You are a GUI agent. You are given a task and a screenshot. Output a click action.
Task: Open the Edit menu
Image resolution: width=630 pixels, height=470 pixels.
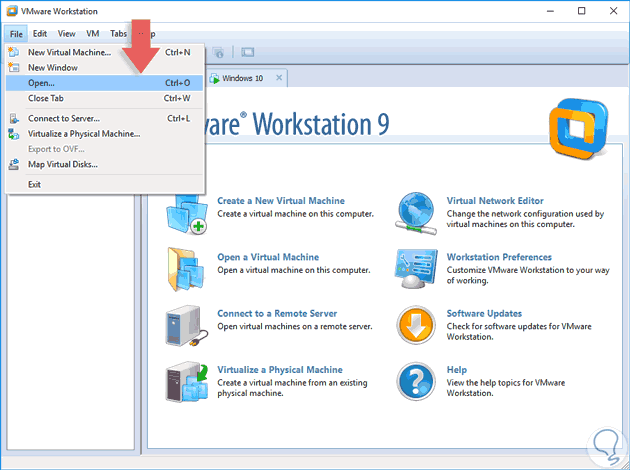(40, 34)
